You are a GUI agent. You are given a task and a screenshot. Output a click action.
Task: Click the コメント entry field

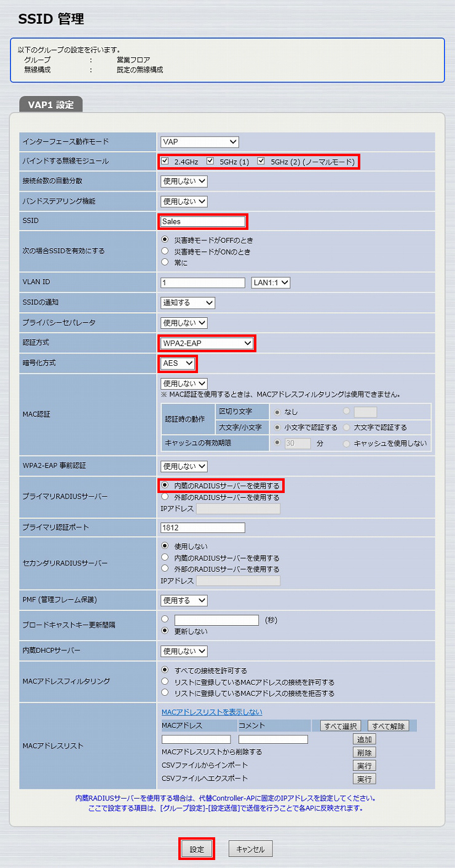coord(273,740)
